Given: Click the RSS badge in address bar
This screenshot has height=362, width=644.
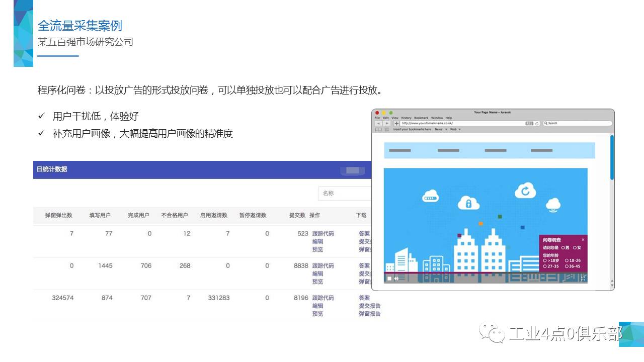Looking at the screenshot, I should pyautogui.click(x=529, y=123).
